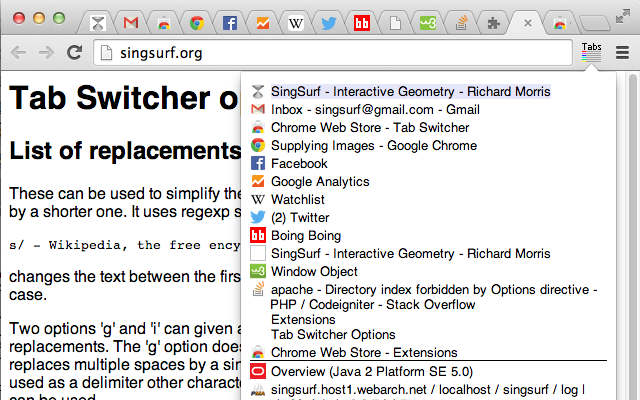This screenshot has height=400, width=640.
Task: Click the Facebook favicon in the list
Action: (258, 163)
